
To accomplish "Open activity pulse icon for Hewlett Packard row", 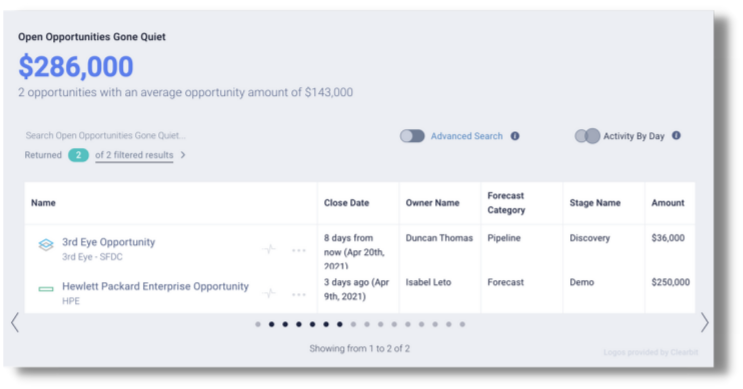I will [269, 294].
